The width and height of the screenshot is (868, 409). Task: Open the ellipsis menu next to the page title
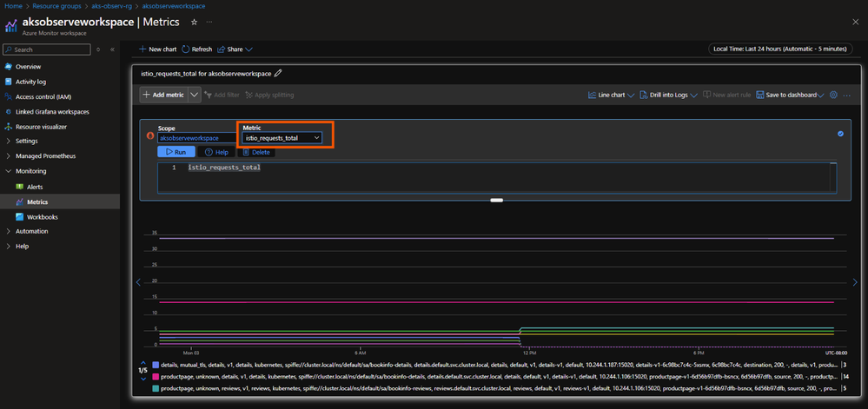click(209, 22)
